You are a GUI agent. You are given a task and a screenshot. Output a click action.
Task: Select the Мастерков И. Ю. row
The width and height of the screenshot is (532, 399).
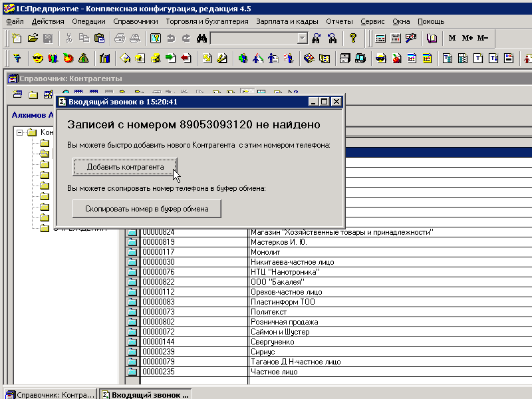coord(329,242)
